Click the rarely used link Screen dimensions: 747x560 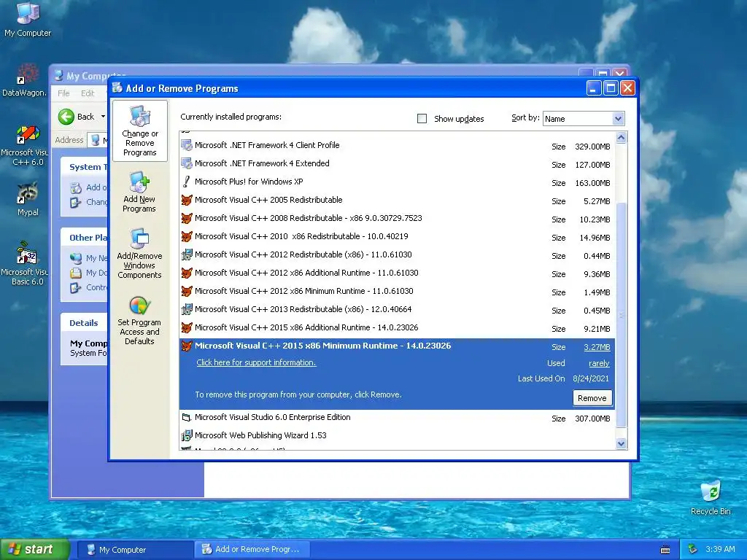click(599, 363)
